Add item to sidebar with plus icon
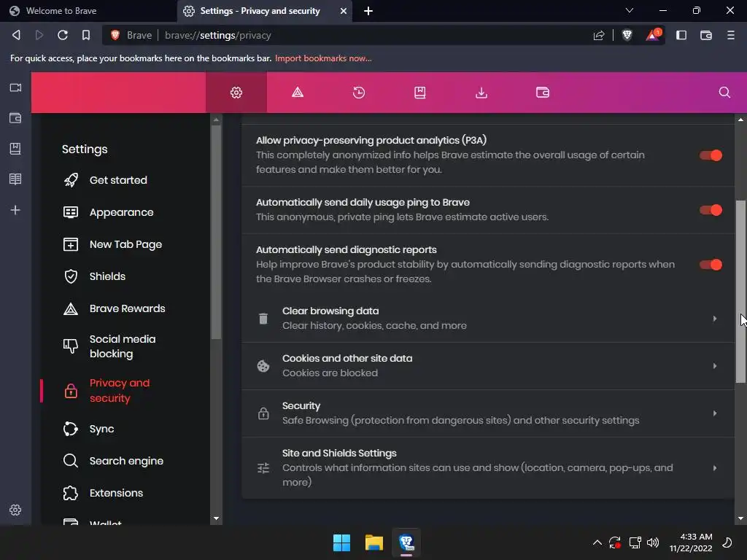Image resolution: width=747 pixels, height=560 pixels. (15, 210)
